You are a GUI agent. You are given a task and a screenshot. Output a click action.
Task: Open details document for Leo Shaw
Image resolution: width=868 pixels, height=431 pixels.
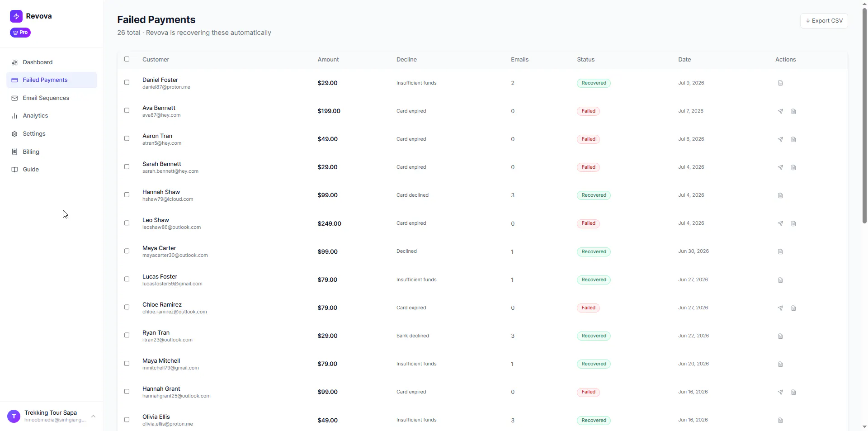click(793, 223)
